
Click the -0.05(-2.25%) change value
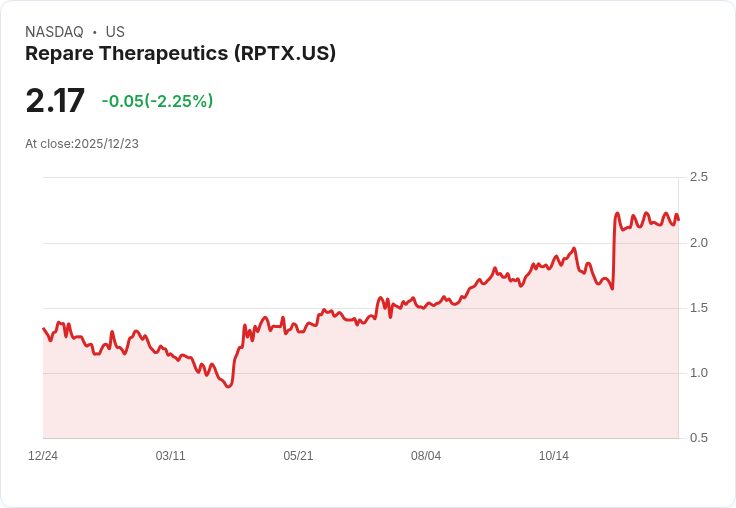(157, 101)
